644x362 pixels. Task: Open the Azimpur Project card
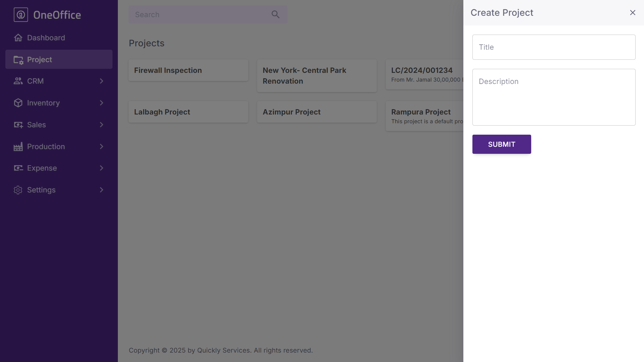(x=317, y=112)
